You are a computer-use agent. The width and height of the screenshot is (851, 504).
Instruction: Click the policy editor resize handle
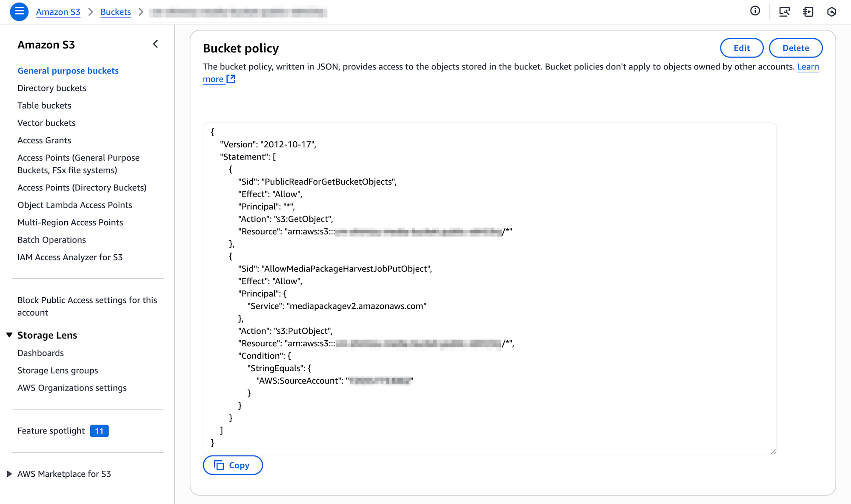point(773,452)
